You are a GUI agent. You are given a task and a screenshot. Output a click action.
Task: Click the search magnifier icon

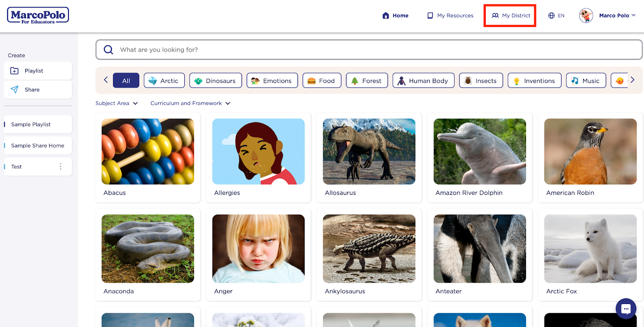point(108,50)
